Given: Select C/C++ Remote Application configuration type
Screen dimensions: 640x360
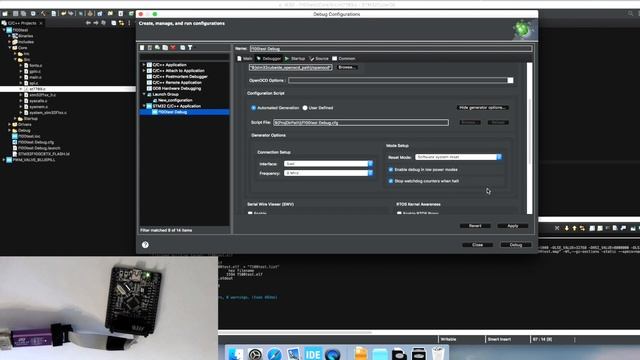Looking at the screenshot, I should 177,82.
